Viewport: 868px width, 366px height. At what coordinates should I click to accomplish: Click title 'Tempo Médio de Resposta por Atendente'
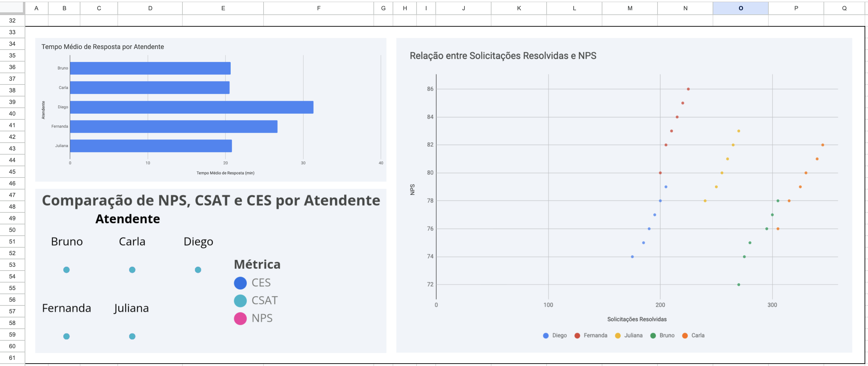pyautogui.click(x=103, y=47)
